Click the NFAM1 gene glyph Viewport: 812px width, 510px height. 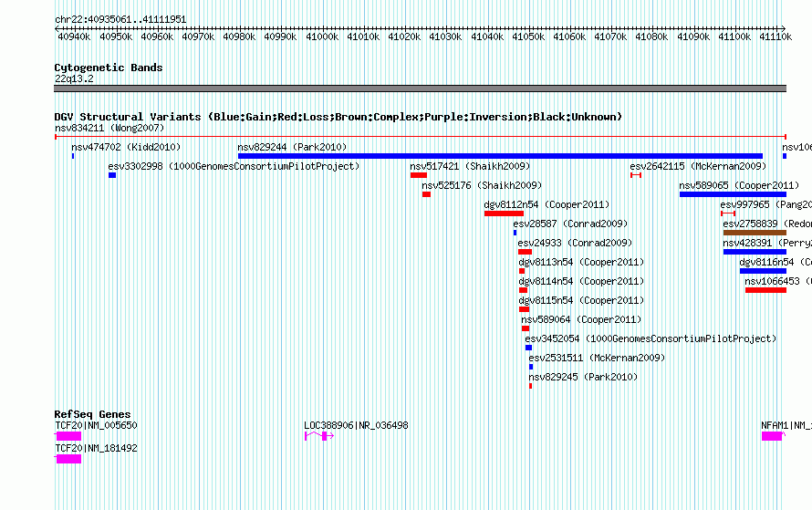click(774, 436)
